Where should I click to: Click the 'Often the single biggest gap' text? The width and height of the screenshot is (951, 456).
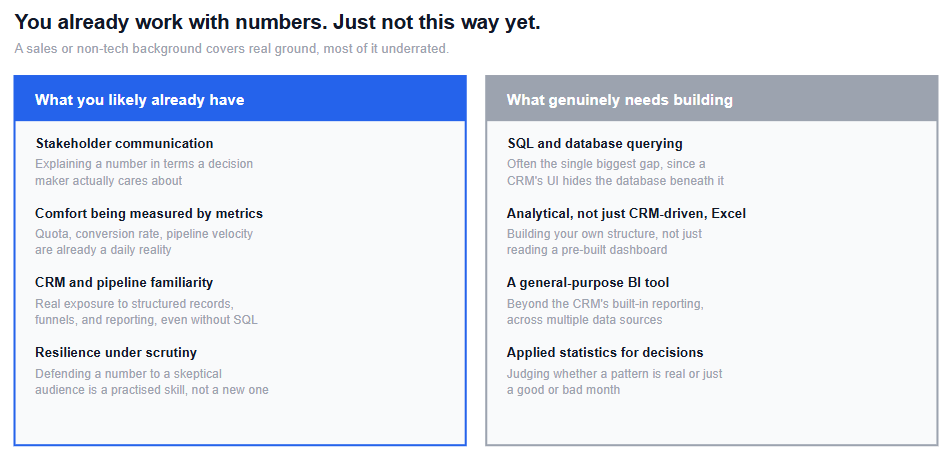pos(616,172)
